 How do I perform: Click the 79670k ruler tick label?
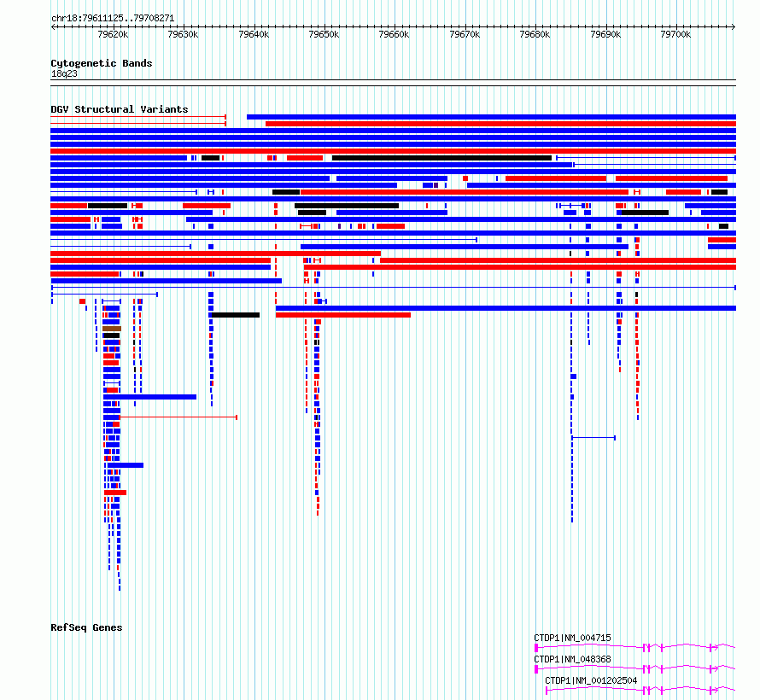465,34
